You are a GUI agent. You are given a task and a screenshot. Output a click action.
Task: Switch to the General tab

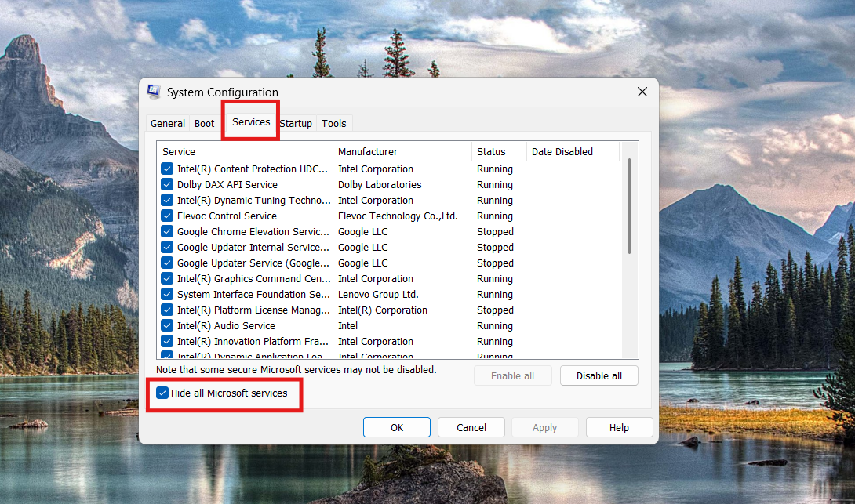168,123
